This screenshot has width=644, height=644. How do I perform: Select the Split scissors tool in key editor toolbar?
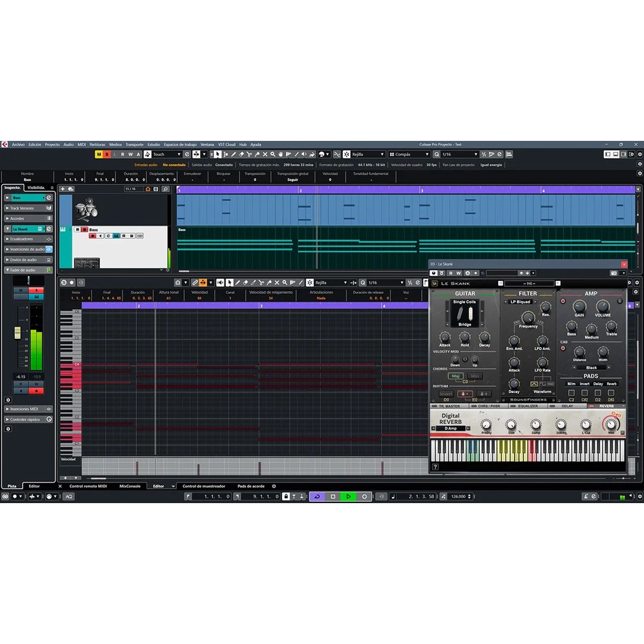[261, 282]
